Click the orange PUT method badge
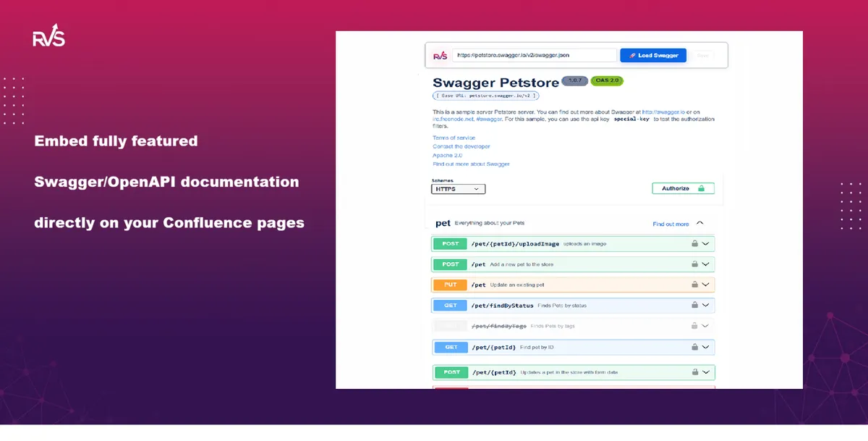This screenshot has height=441, width=868. [451, 285]
